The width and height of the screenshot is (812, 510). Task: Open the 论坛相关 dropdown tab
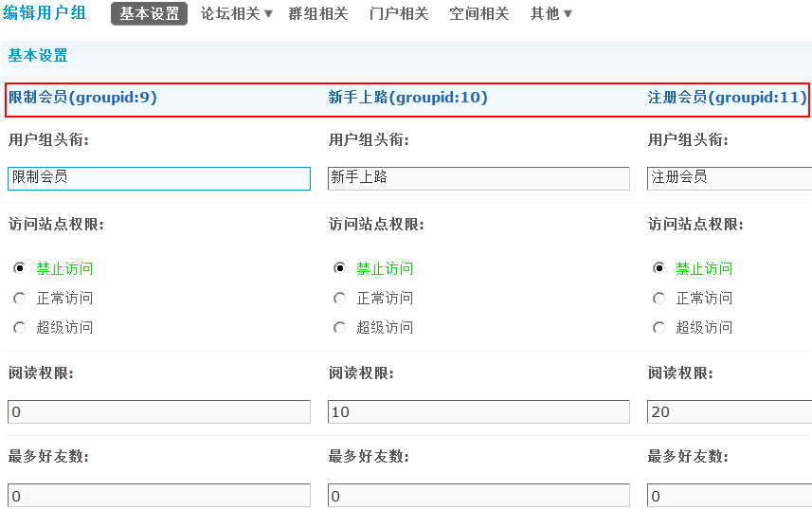point(236,14)
